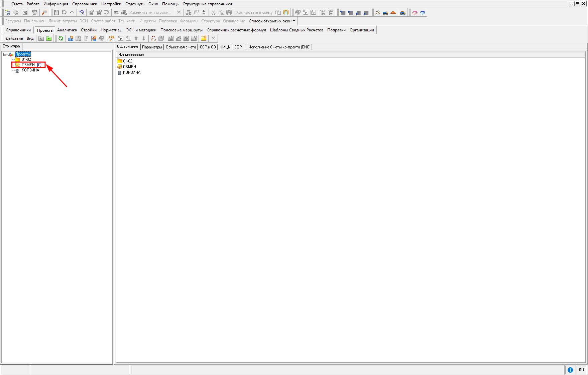Click the grey undo arrow icon

pyautogui.click(x=72, y=12)
